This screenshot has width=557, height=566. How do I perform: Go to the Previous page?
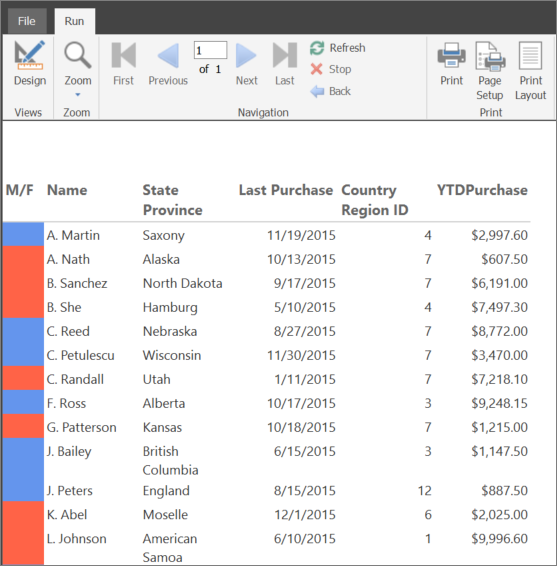click(168, 64)
